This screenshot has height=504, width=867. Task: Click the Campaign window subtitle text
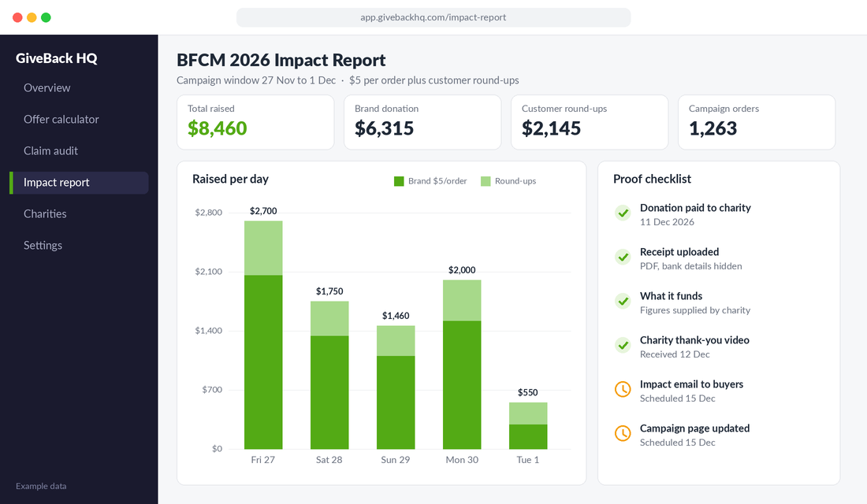pyautogui.click(x=348, y=80)
